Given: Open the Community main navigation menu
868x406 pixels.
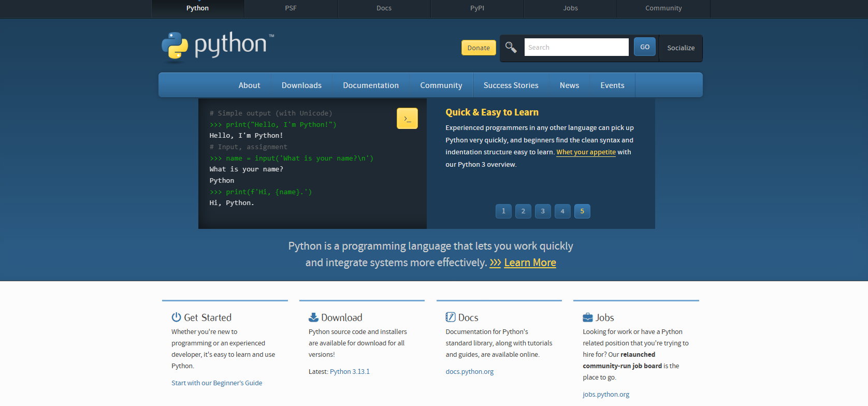Looking at the screenshot, I should (441, 85).
